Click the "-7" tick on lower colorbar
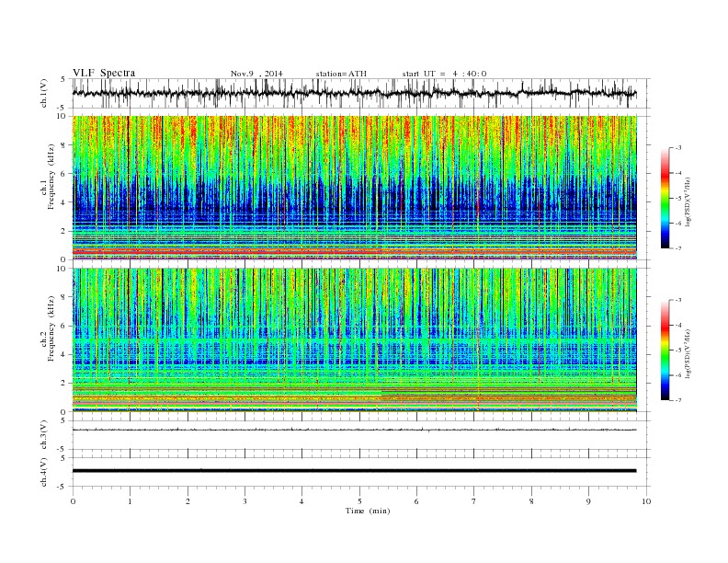Image resolution: width=728 pixels, height=563 pixels. click(678, 400)
